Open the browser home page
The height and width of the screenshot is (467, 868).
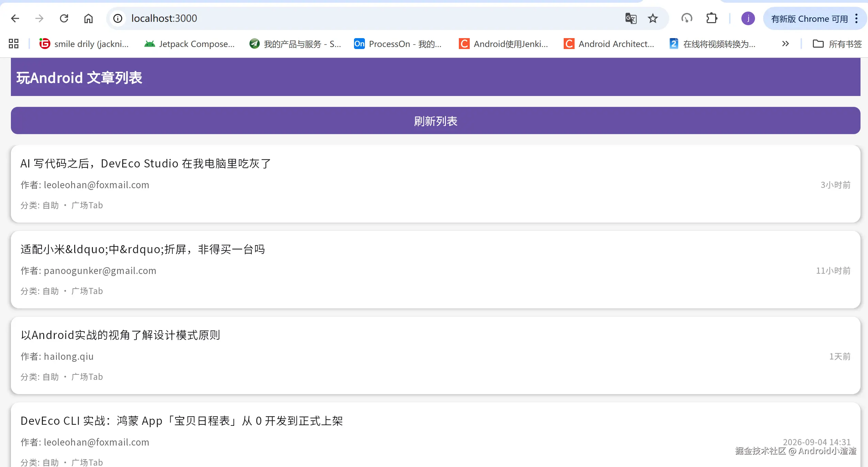point(89,18)
